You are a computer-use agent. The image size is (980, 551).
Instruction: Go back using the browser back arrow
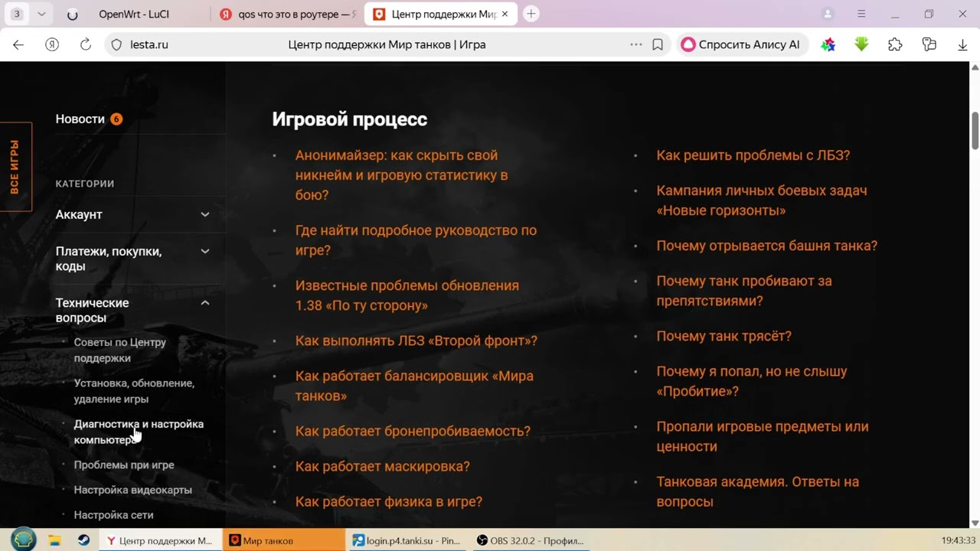(x=18, y=44)
